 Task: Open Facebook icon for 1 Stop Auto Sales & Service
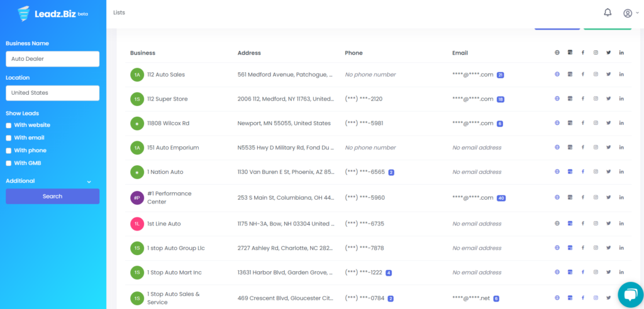pyautogui.click(x=582, y=298)
